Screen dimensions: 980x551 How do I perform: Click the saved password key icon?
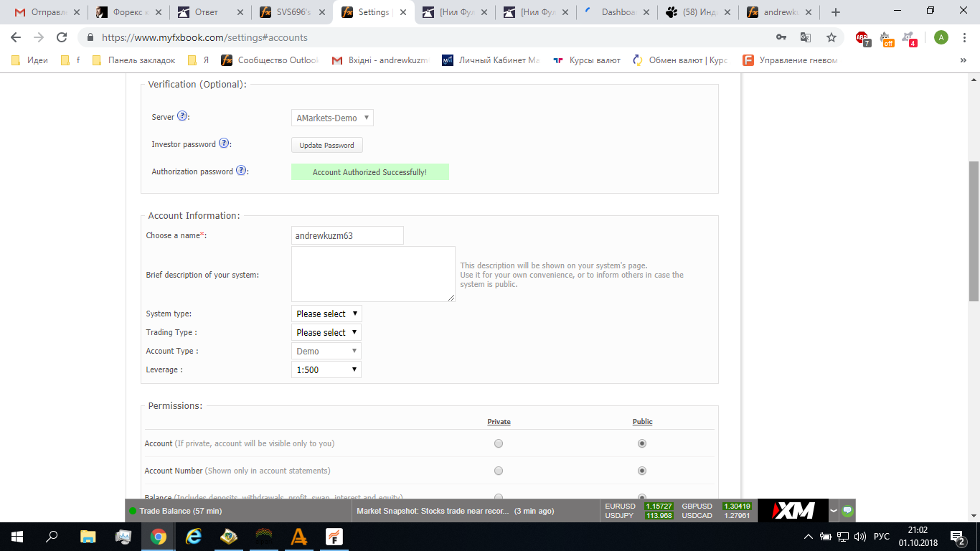click(x=781, y=37)
